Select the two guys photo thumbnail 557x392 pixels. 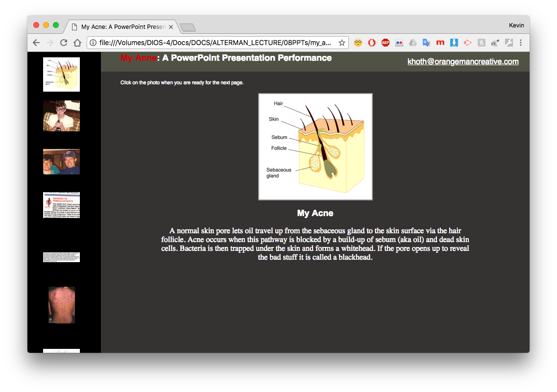tap(61, 162)
